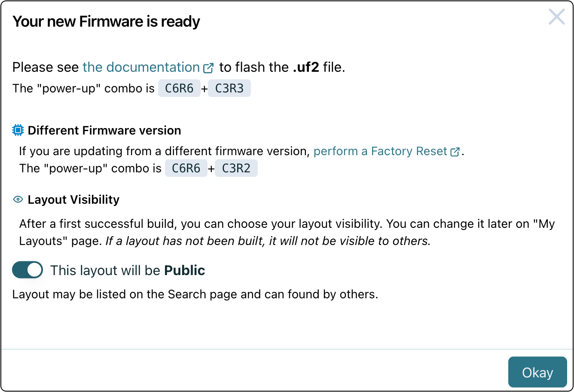
Task: Select the first C6R6 key combo chip
Action: [179, 88]
